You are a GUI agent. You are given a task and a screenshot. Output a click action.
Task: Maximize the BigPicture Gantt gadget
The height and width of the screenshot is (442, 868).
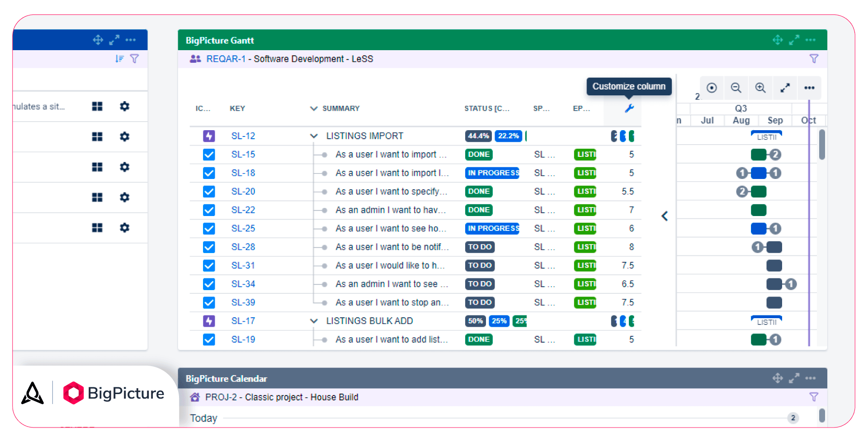click(x=794, y=40)
